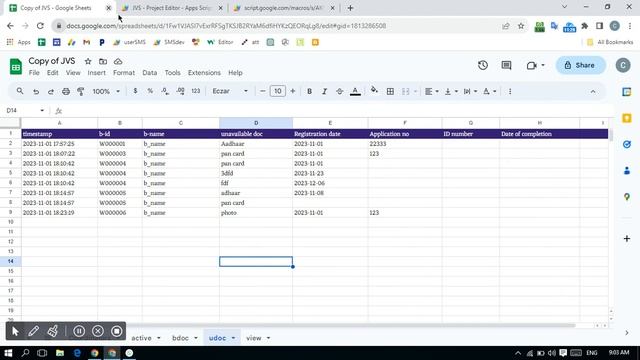The image size is (640, 360).
Task: Open a new browser tab
Action: (350, 8)
